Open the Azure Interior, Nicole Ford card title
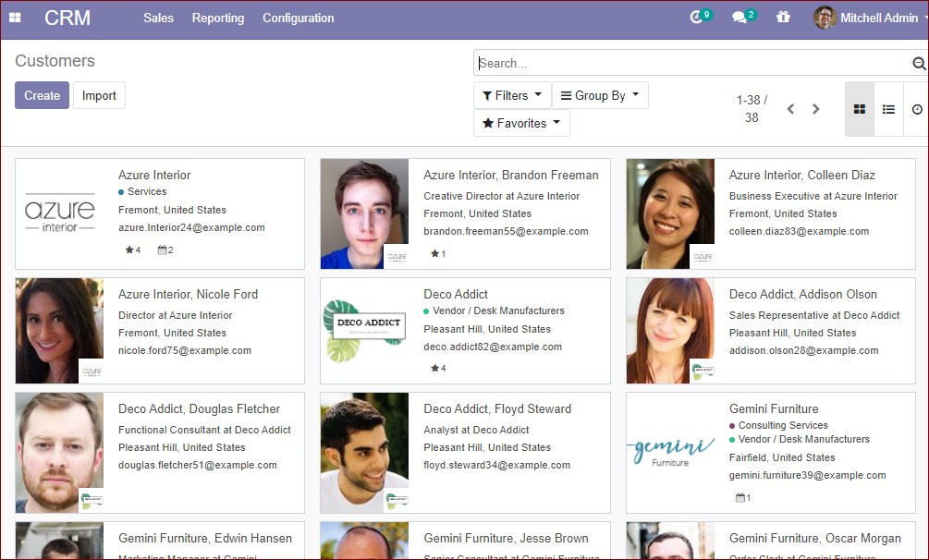Viewport: 929px width, 560px height. (x=188, y=295)
